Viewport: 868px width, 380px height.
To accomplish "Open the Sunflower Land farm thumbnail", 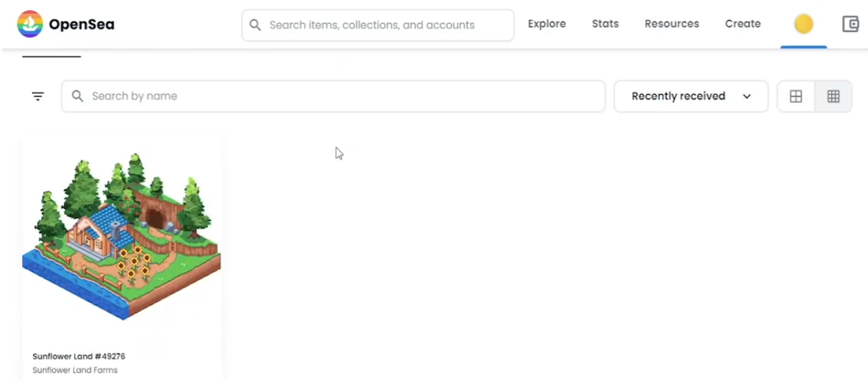I will (122, 236).
